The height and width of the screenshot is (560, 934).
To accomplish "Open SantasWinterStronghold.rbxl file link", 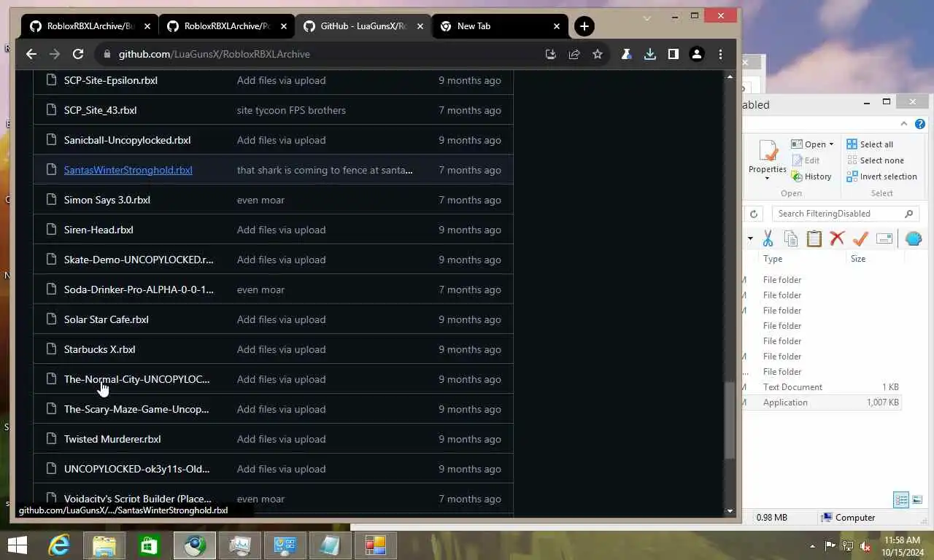I will coord(128,170).
